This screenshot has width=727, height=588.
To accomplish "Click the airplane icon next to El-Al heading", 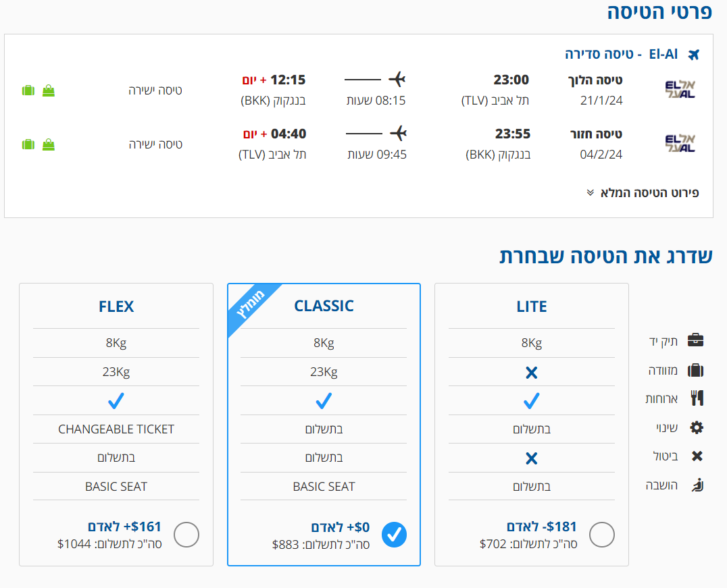I will coord(694,55).
